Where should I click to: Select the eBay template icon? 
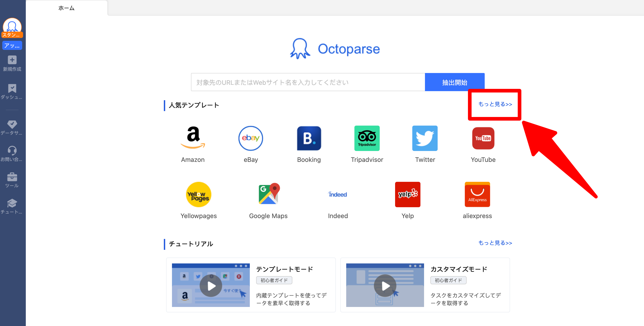coord(250,138)
